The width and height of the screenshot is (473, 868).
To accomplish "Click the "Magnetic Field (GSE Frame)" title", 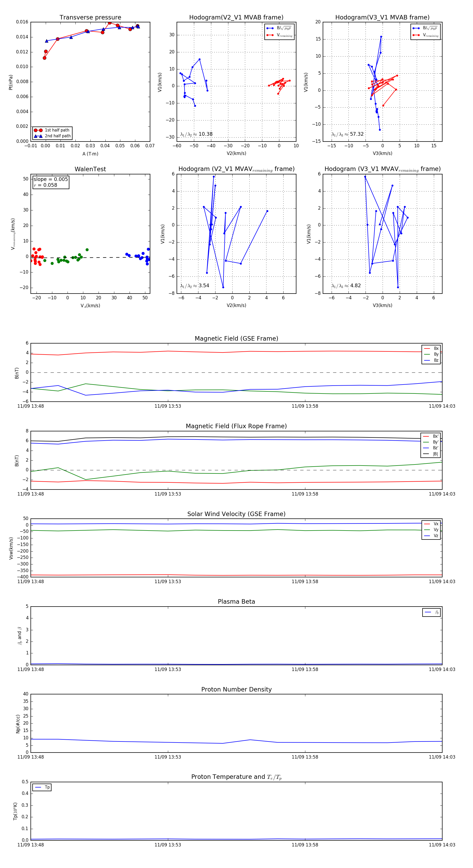I will pos(236,339).
